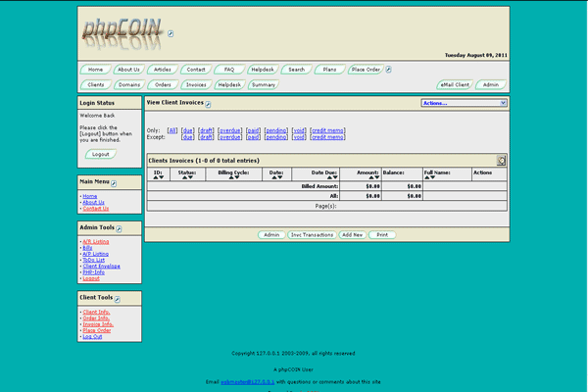Viewport: 588px width, 392px height.
Task: Open Clients in the admin navigation row
Action: [96, 85]
